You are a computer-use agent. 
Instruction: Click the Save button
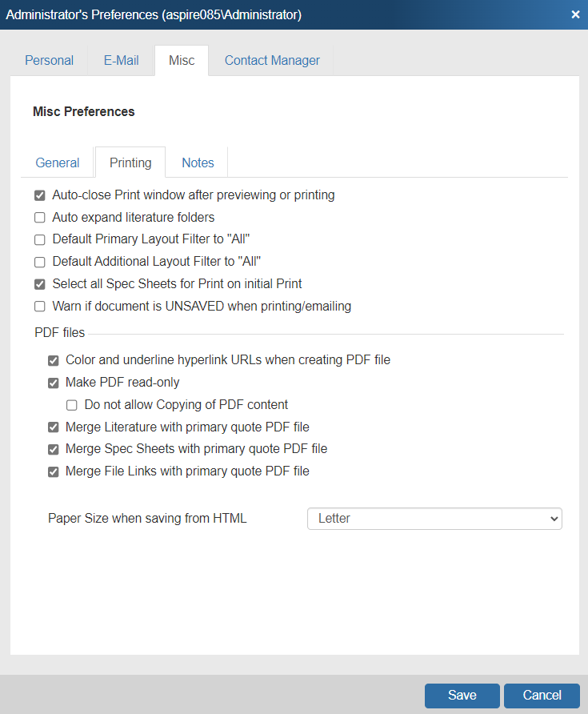tap(462, 696)
